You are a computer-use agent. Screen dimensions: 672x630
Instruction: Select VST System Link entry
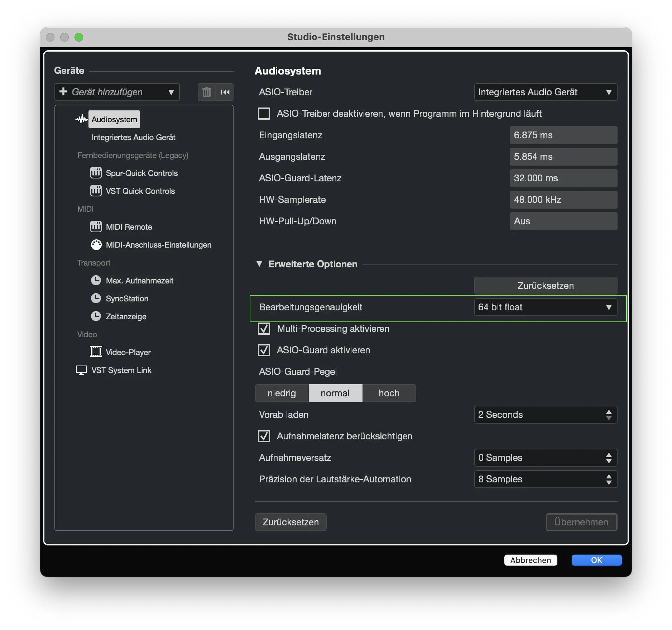[x=121, y=370]
